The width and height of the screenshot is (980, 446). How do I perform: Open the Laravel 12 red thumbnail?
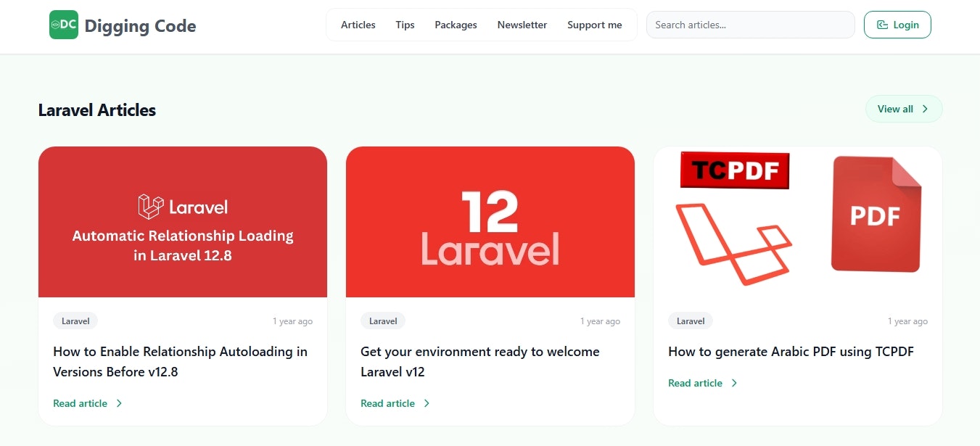pos(490,222)
